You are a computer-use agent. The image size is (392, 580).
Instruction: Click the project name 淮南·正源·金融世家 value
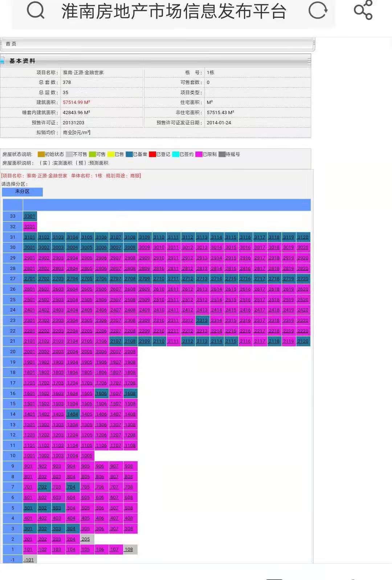83,73
